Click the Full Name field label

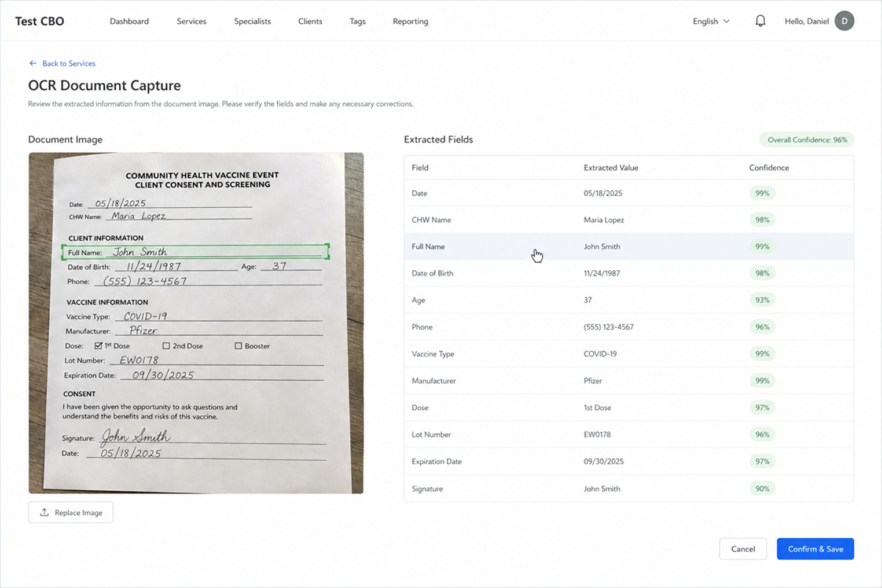[x=428, y=247]
